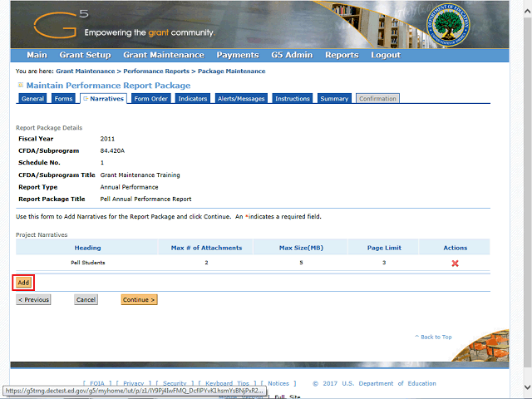The width and height of the screenshot is (532, 399).
Task: Open the Payments menu
Action: 238,55
